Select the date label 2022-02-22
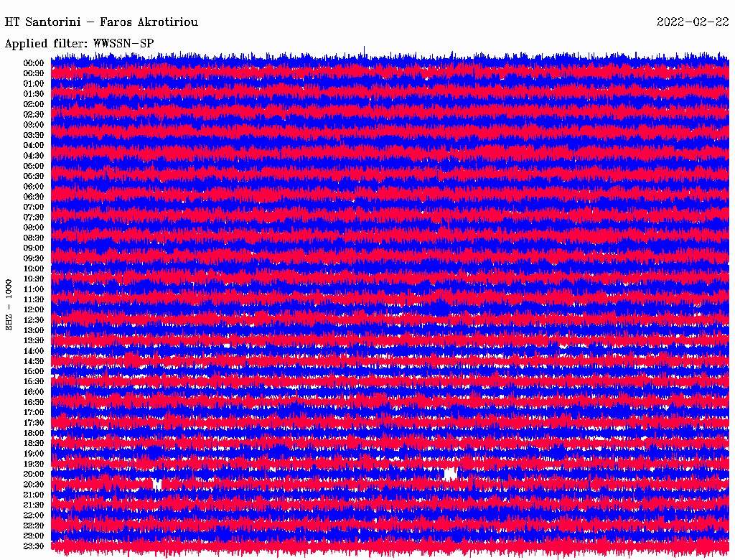This screenshot has height=560, width=735. click(692, 22)
